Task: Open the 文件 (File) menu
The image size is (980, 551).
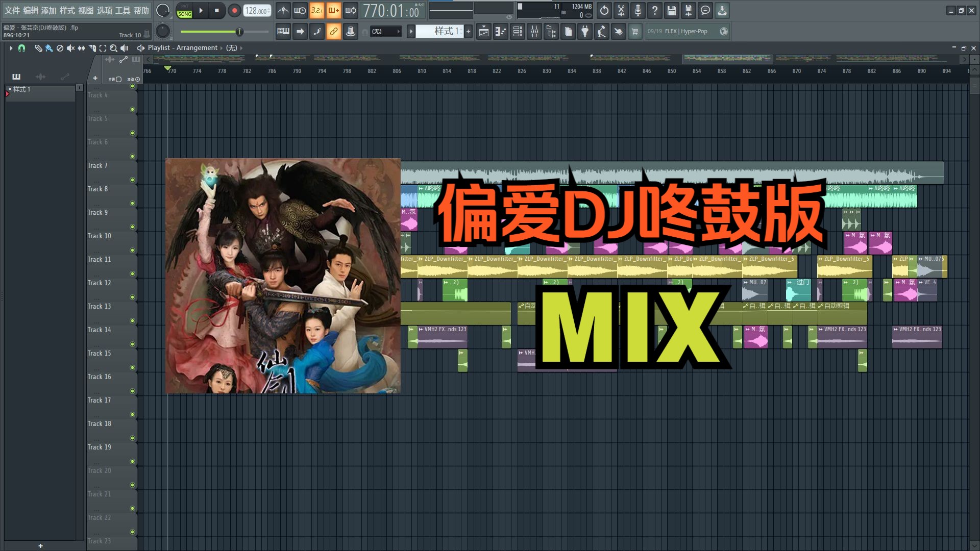Action: click(12, 10)
